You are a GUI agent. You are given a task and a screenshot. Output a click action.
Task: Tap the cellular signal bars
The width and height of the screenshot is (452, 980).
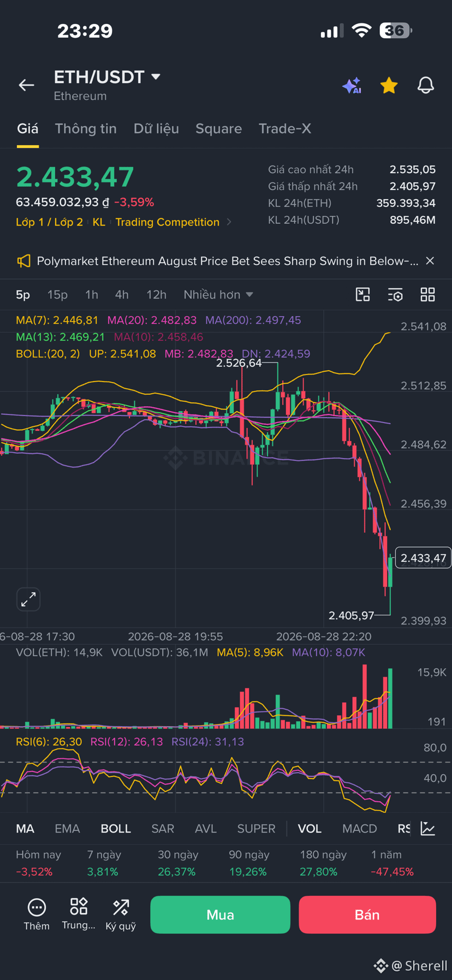point(332,31)
